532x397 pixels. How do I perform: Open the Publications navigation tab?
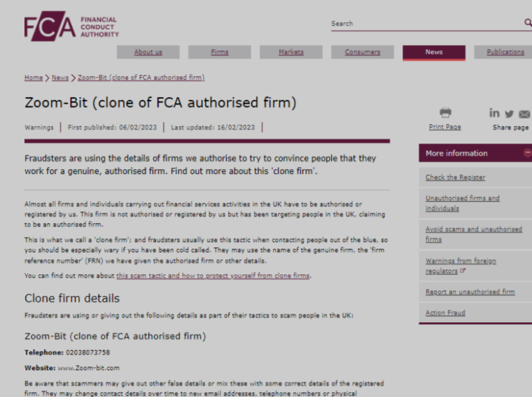click(x=505, y=52)
